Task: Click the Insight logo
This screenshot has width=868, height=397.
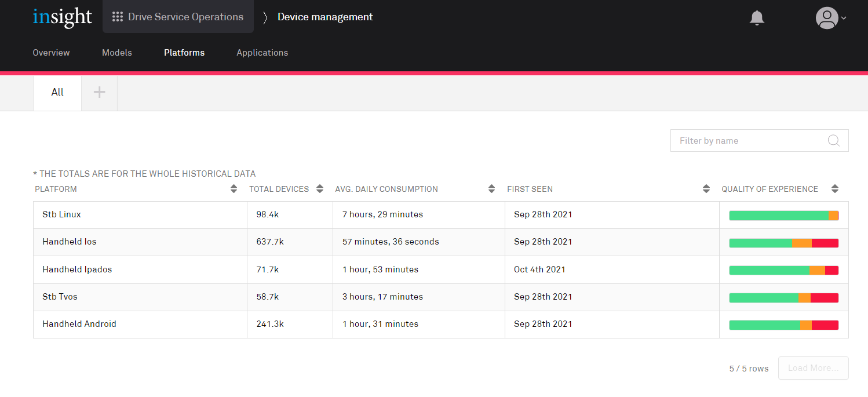Action: coord(63,17)
